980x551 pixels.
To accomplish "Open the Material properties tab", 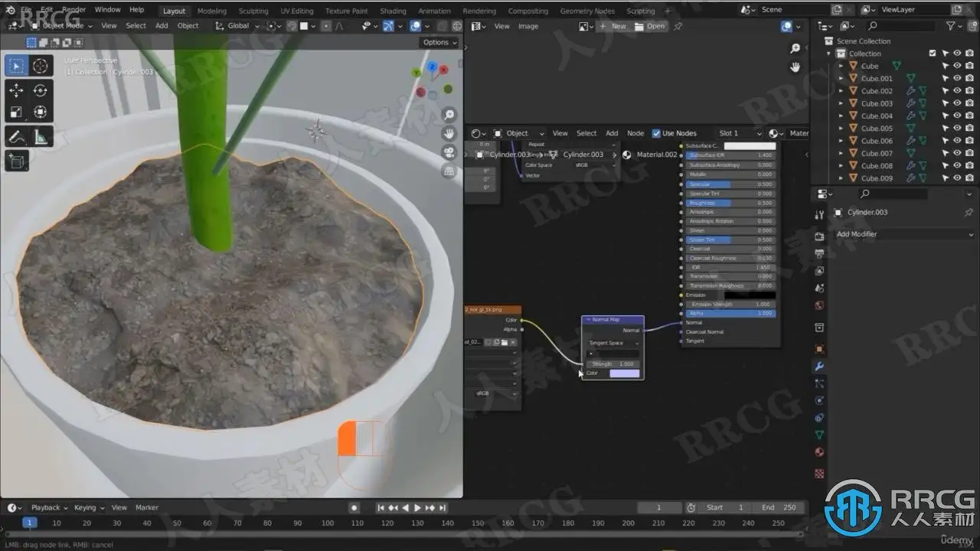I will tap(819, 452).
